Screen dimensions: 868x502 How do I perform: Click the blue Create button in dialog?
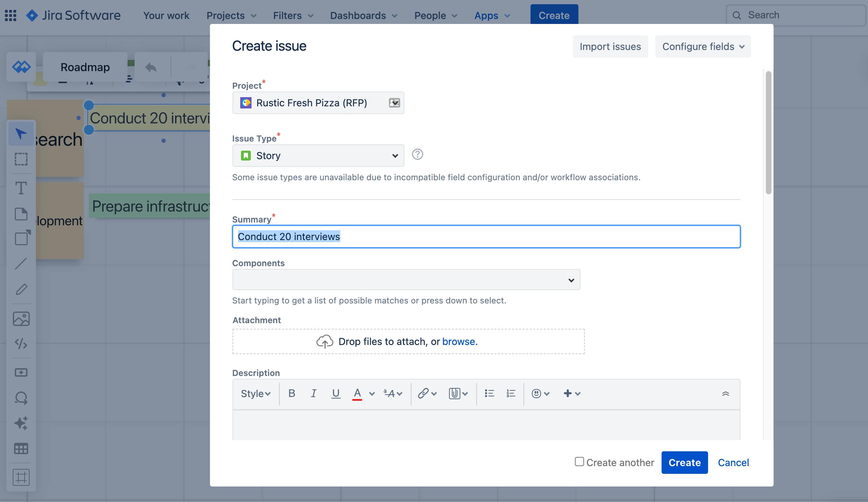[684, 462]
